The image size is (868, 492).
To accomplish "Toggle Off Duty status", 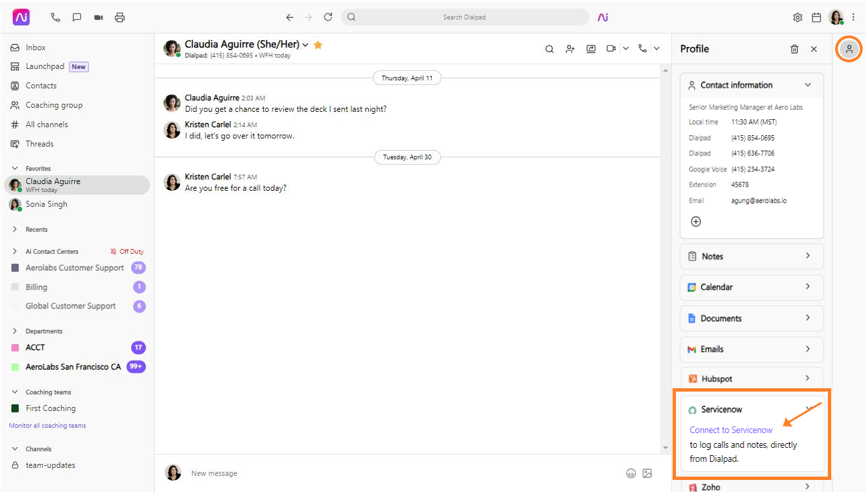I will click(x=127, y=252).
